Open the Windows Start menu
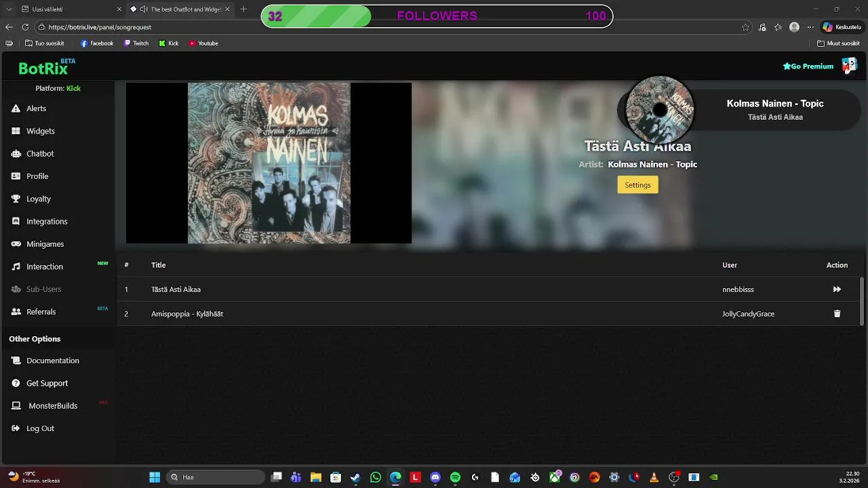Viewport: 868px width, 488px height. click(x=155, y=477)
